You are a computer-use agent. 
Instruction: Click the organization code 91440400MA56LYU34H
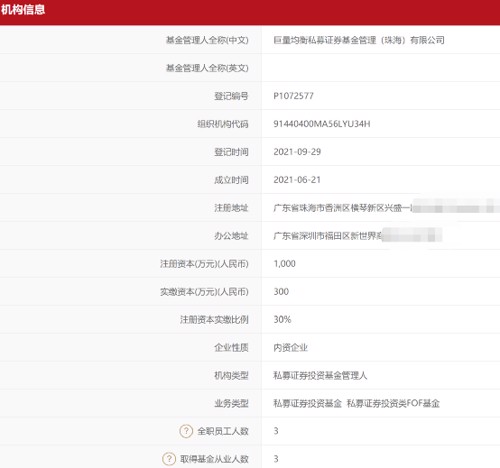(x=322, y=124)
